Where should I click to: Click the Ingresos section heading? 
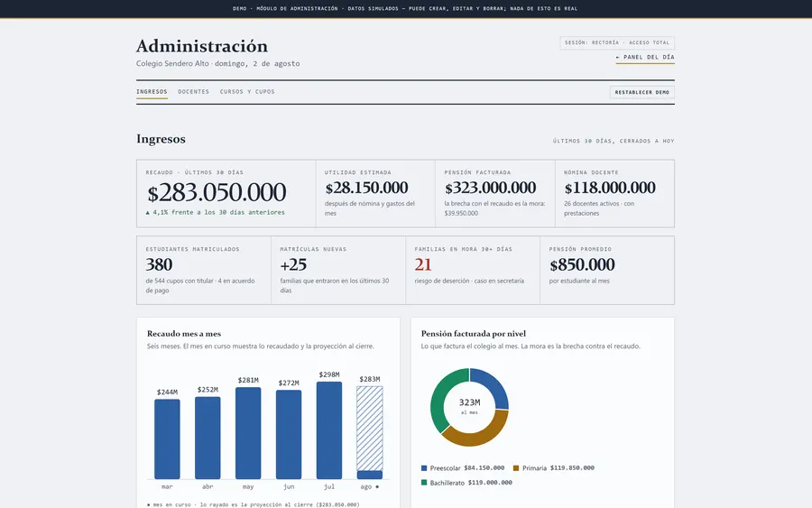(161, 139)
